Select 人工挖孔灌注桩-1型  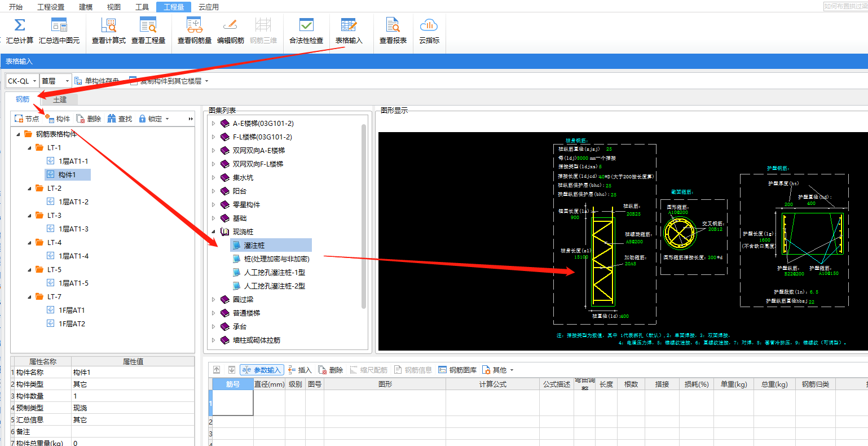coord(268,272)
